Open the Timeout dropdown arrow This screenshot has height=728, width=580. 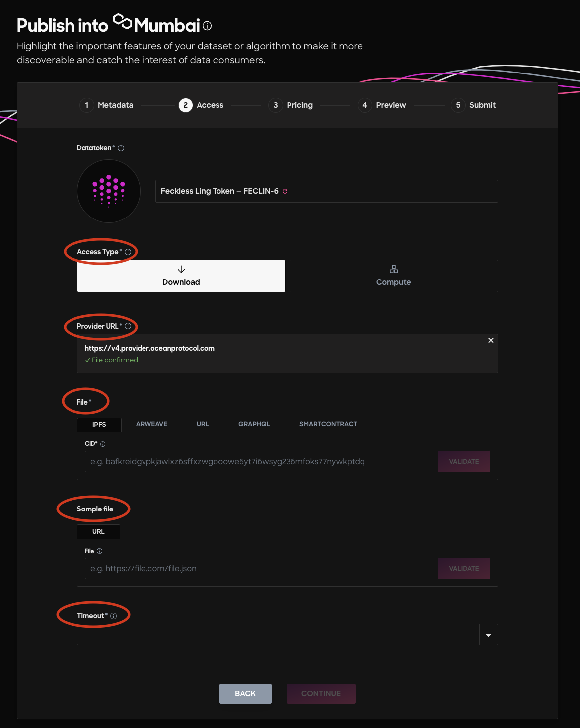click(x=489, y=635)
